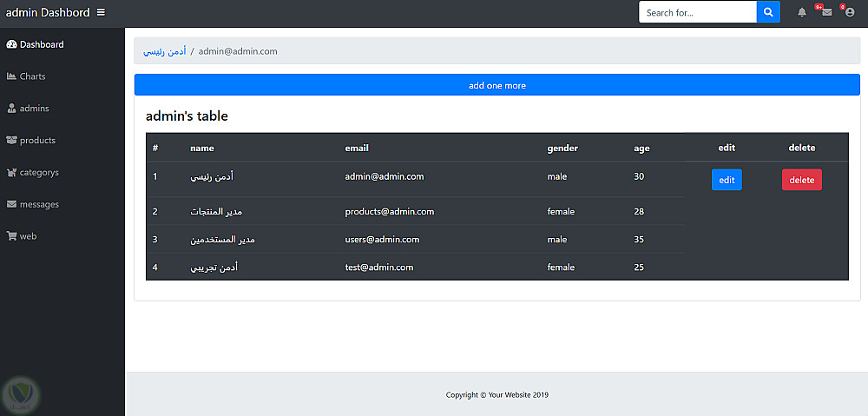
Task: Click age value '35' in row 3
Action: 639,240
